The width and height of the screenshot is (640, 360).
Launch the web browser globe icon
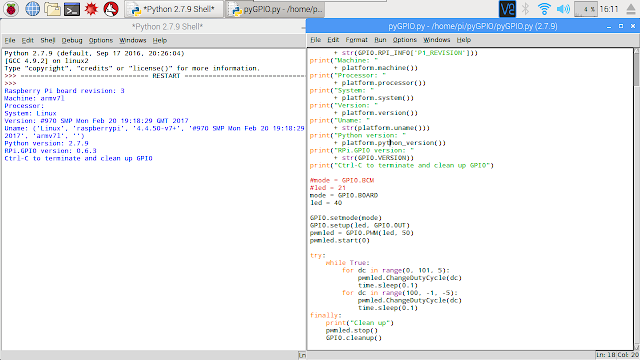[x=32, y=9]
